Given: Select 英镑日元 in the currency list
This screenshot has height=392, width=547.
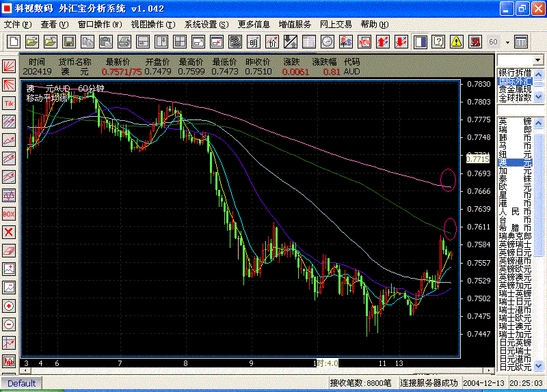Looking at the screenshot, I should coord(516,253).
